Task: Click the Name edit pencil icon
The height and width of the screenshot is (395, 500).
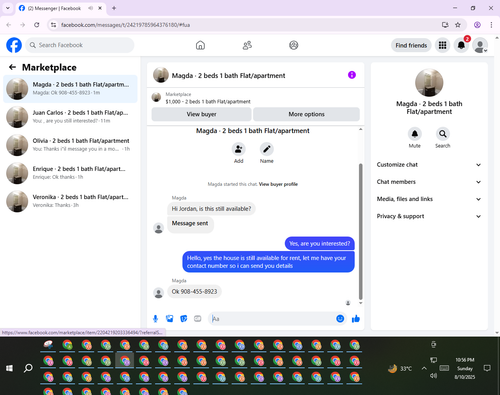Action: 267,149
